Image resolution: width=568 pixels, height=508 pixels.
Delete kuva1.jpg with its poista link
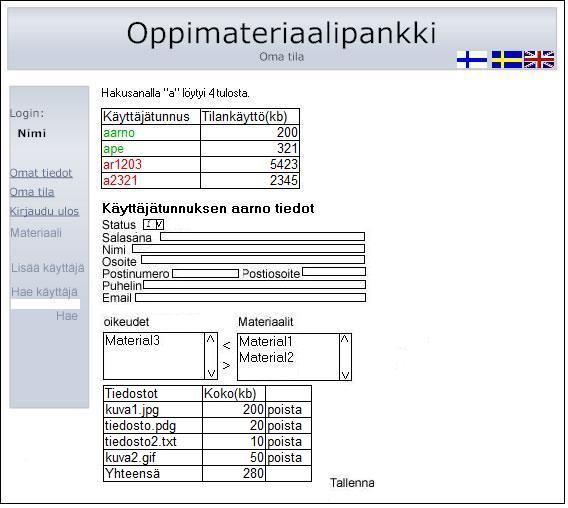click(x=285, y=410)
